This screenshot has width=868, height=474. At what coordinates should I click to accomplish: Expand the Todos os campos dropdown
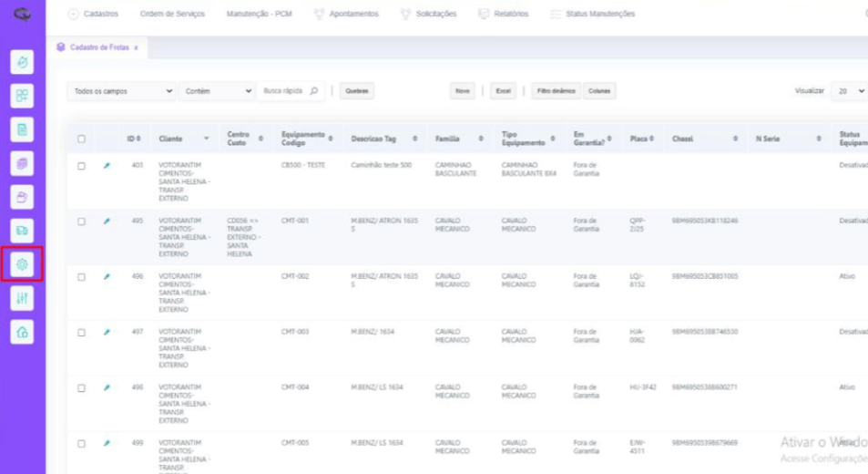(x=123, y=91)
